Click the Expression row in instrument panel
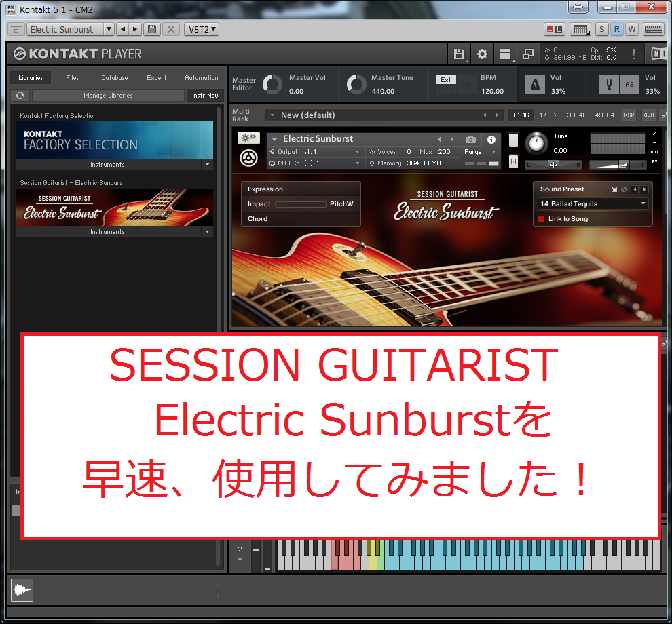 coord(301,189)
